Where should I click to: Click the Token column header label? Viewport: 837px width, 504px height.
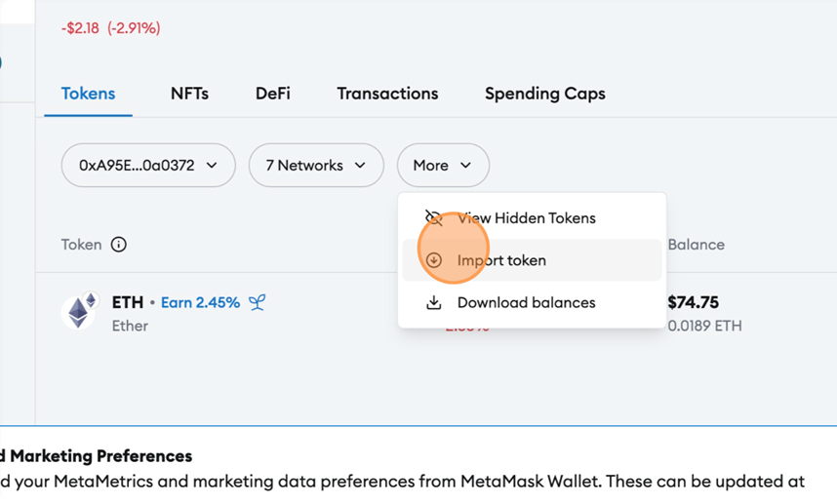click(x=81, y=245)
